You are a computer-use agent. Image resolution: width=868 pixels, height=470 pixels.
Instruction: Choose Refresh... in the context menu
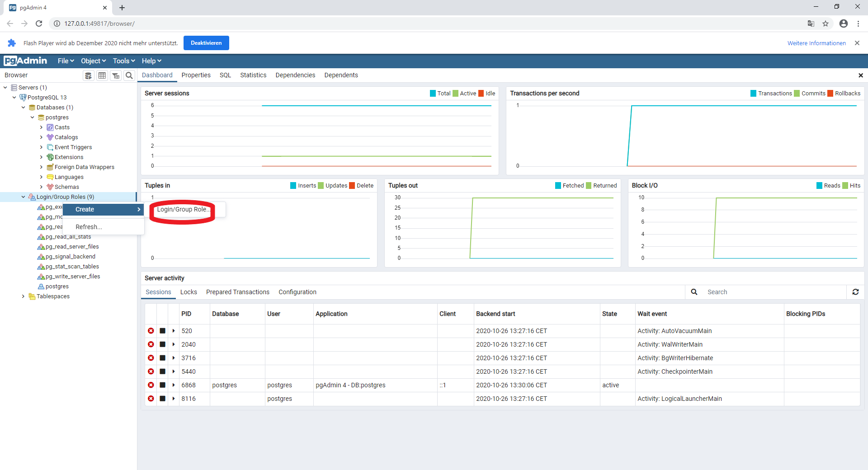(x=103, y=227)
